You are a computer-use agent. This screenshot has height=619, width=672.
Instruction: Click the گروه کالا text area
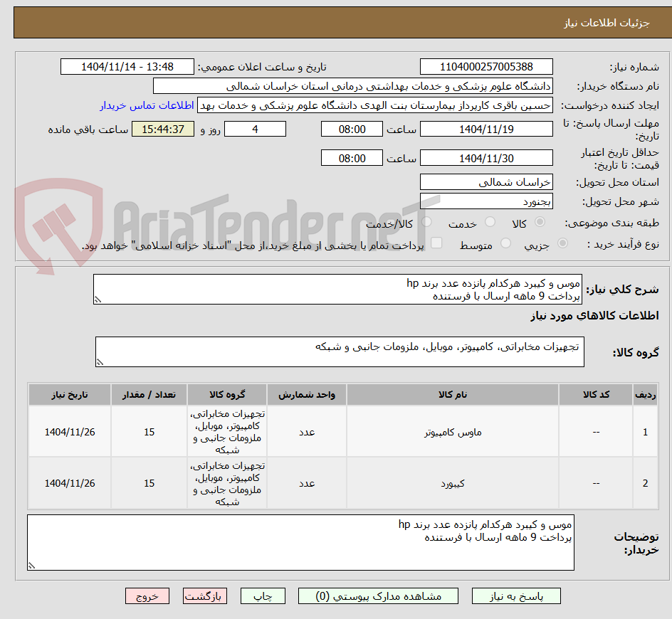[340, 351]
